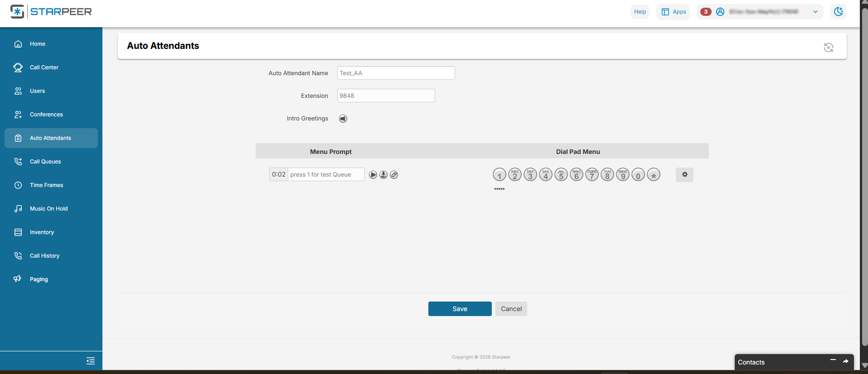Image resolution: width=868 pixels, height=374 pixels.
Task: Click the Auto Attendant Name field
Action: click(396, 73)
